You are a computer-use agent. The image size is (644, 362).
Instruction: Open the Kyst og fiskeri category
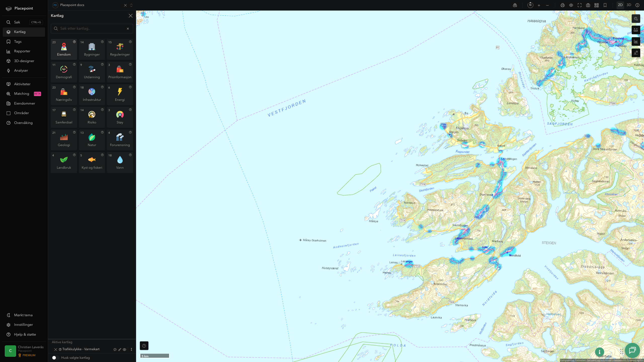tap(92, 162)
